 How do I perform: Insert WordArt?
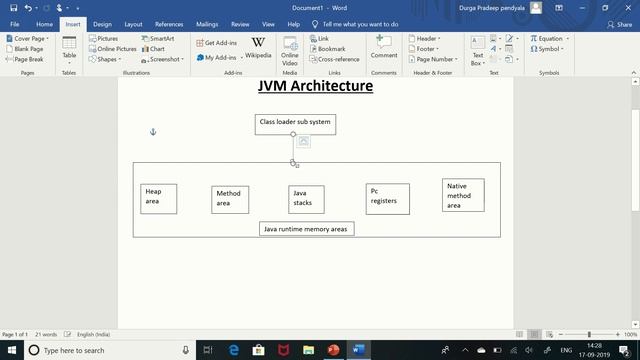496,49
